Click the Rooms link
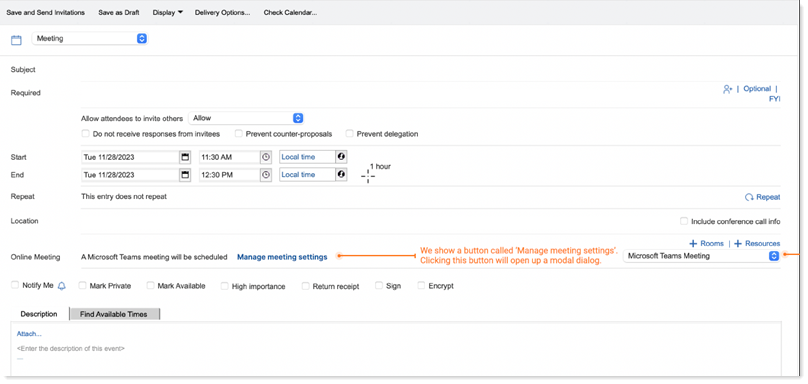This screenshot has height=384, width=808. (x=712, y=243)
